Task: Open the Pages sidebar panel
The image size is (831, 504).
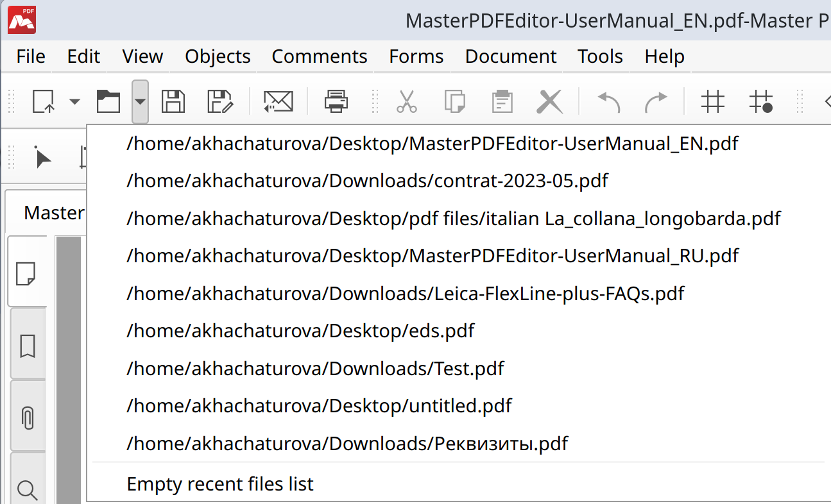Action: point(26,273)
